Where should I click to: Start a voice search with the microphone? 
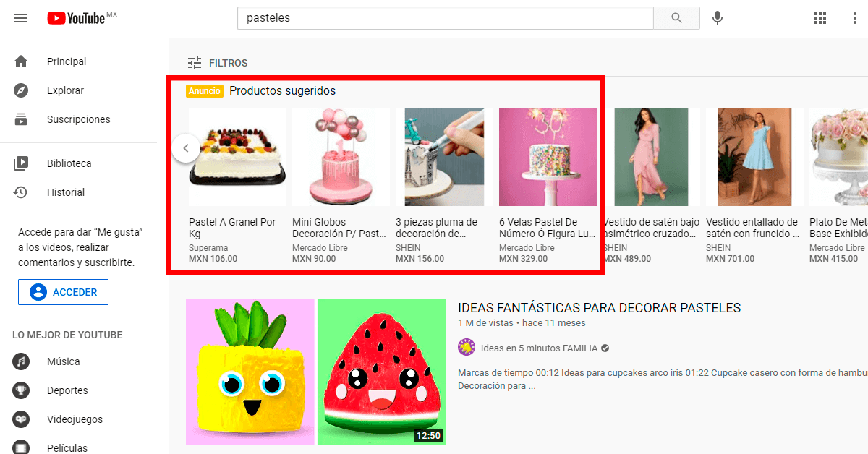point(717,18)
